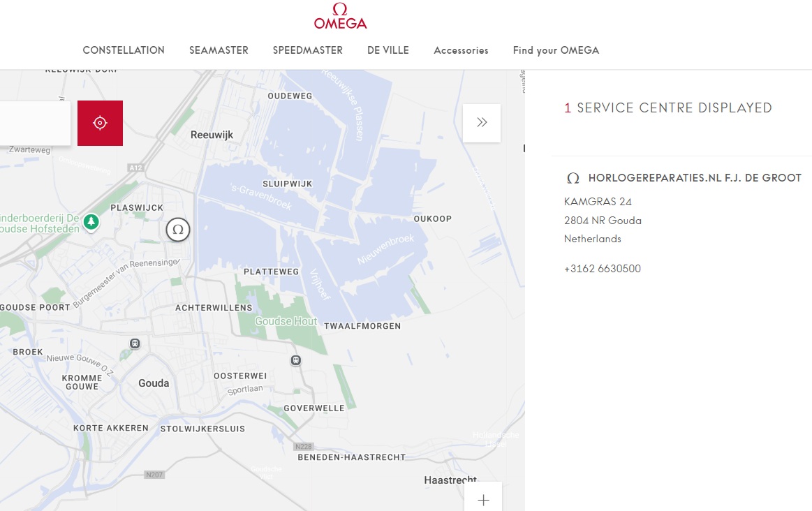Open the DE VILLE menu

pos(388,50)
